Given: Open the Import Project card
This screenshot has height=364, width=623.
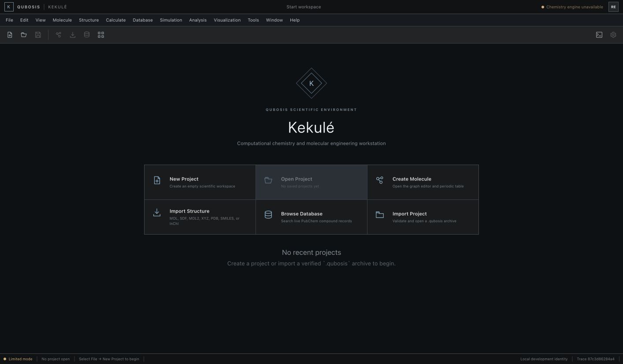Looking at the screenshot, I should (423, 217).
